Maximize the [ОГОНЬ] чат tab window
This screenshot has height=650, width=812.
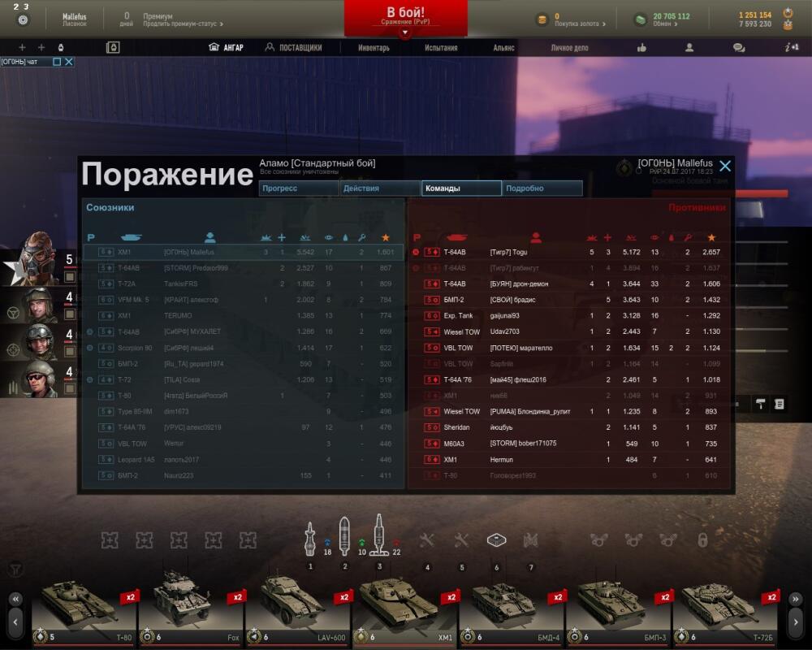[57, 62]
